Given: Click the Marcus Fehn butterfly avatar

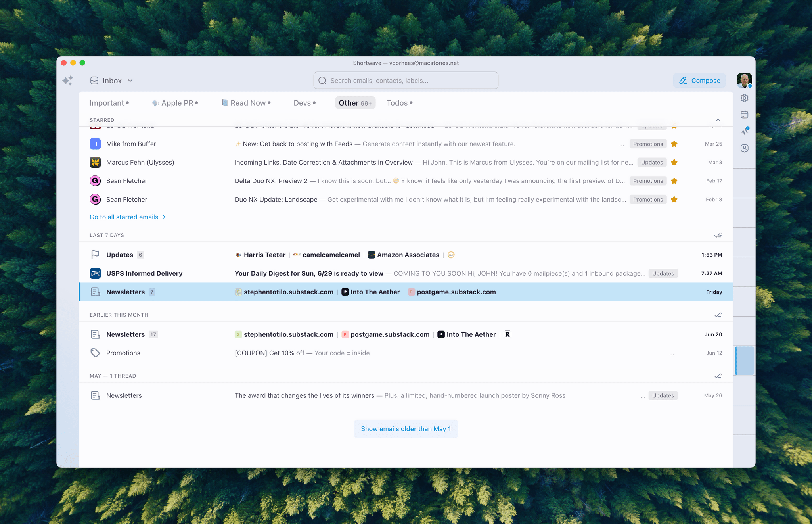Looking at the screenshot, I should click(95, 162).
